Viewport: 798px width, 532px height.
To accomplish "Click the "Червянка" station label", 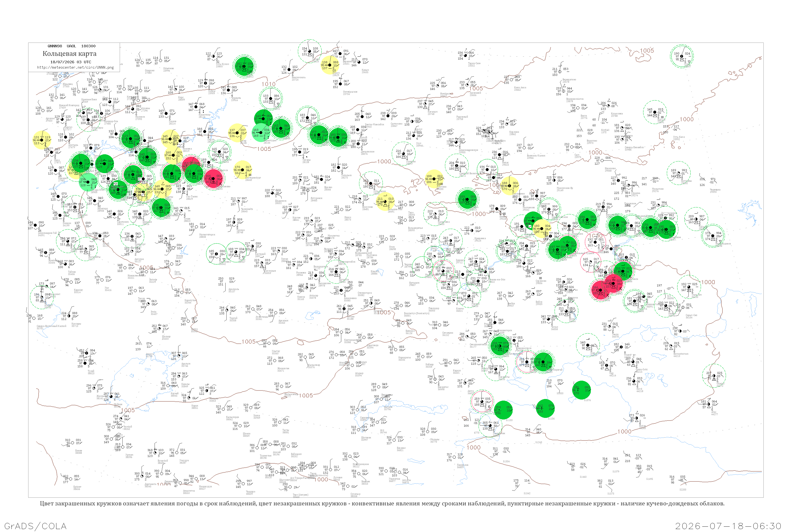I will click(715, 190).
